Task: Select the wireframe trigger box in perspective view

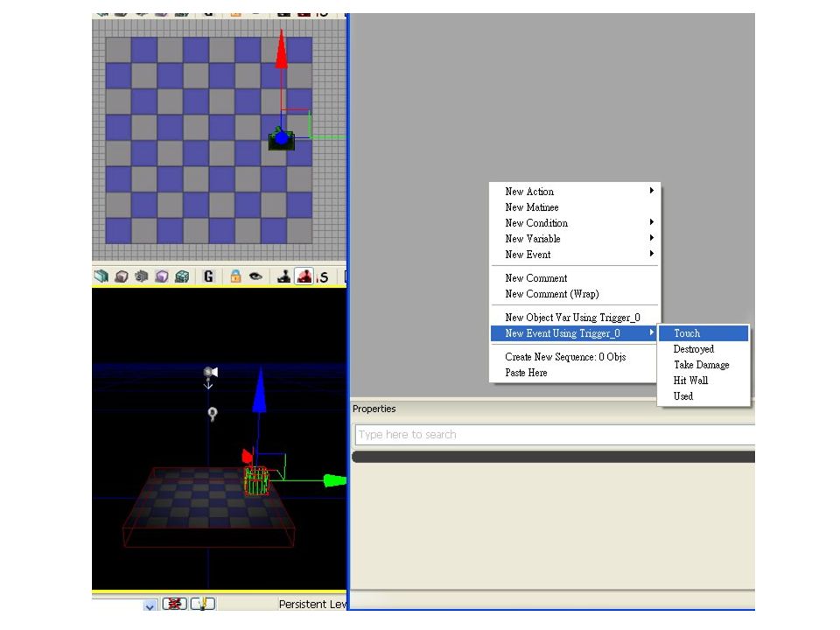Action: pyautogui.click(x=256, y=481)
